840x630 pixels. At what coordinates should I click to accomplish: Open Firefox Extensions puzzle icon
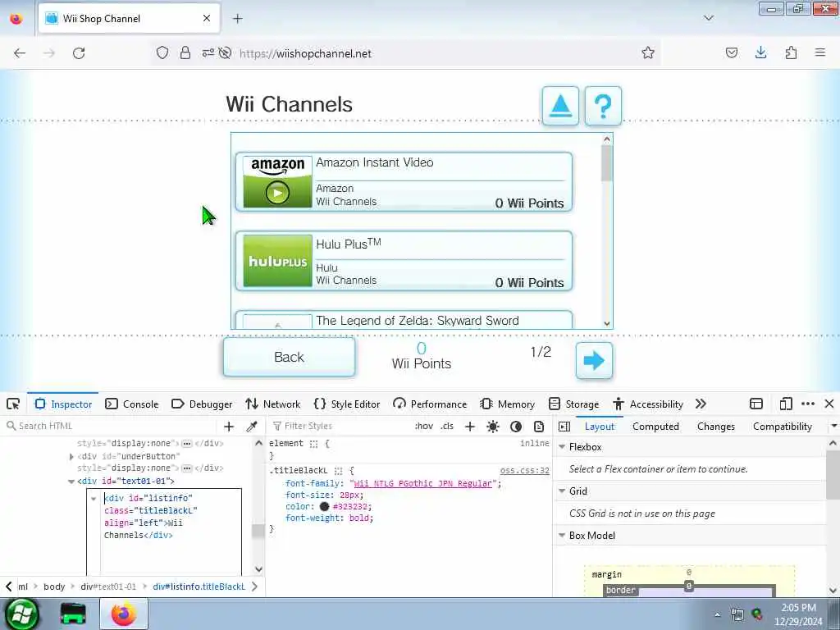tap(791, 52)
